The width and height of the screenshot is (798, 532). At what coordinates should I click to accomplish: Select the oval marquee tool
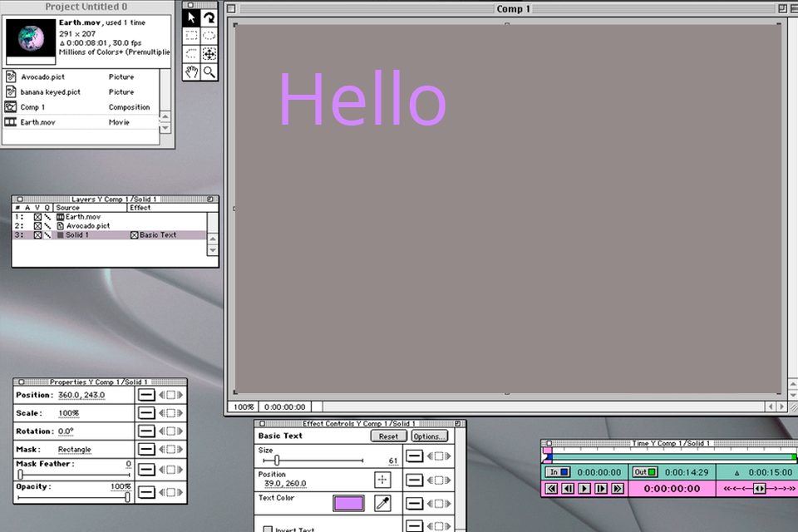[x=209, y=35]
